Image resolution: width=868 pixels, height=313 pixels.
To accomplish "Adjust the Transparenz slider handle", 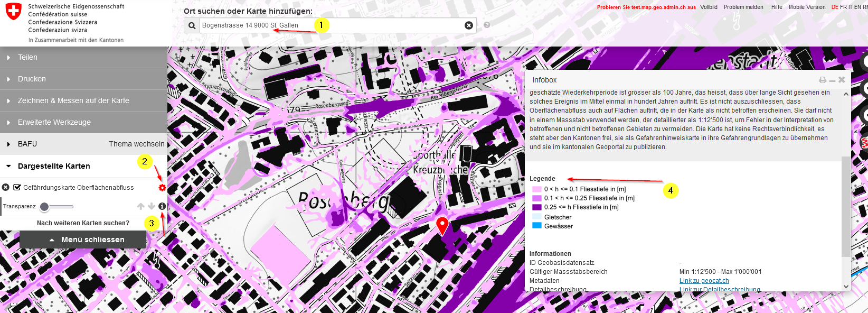I will (x=45, y=207).
